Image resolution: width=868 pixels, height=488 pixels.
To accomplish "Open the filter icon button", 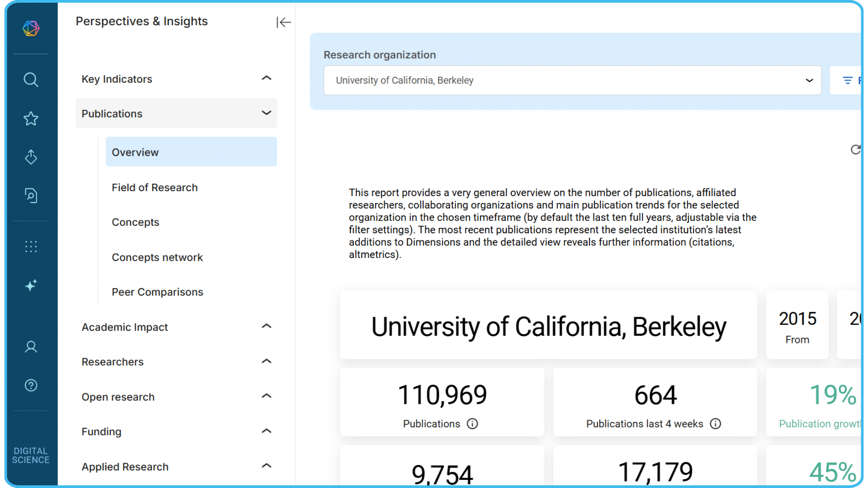I will click(848, 80).
